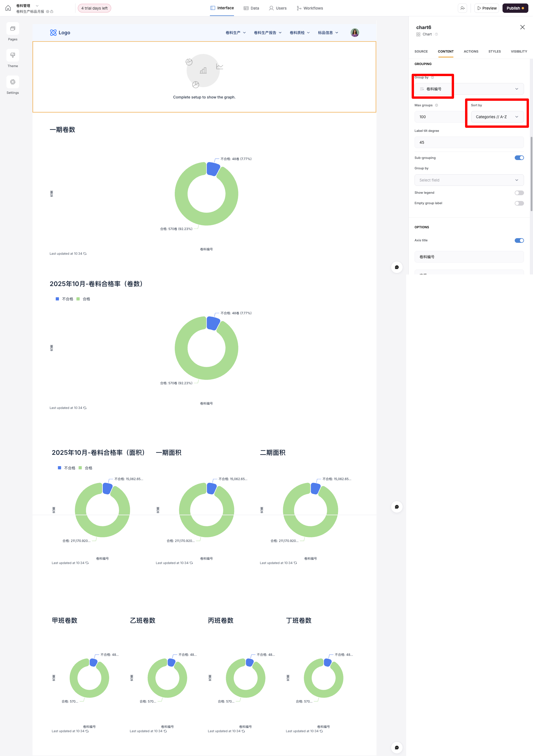533x756 pixels.
Task: Open the Theme panel icon
Action: coord(12,55)
